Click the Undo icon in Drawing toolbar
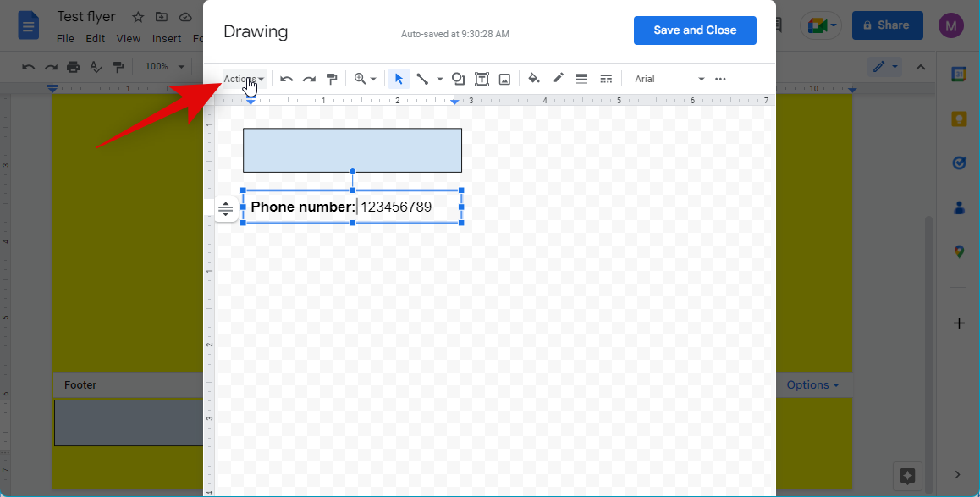The image size is (980, 497). click(287, 79)
